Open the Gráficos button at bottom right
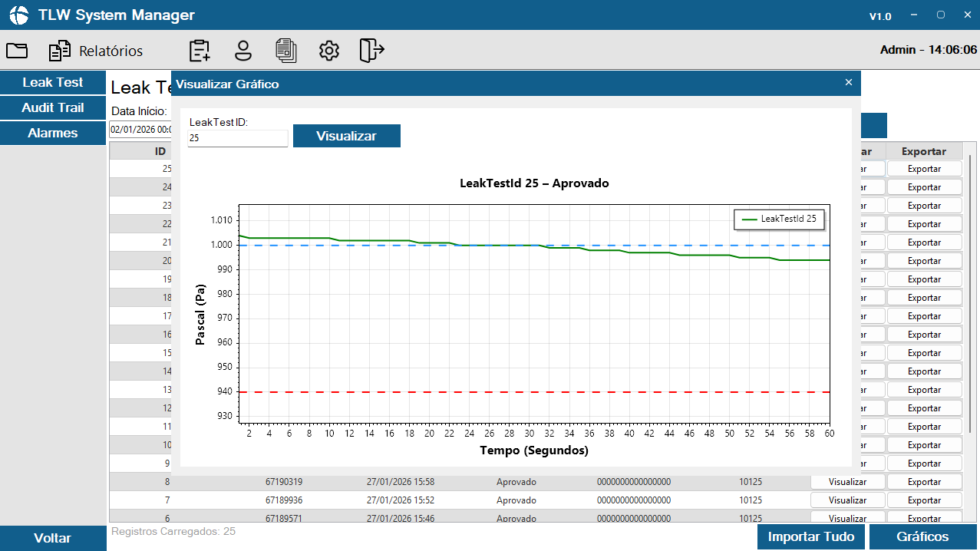980x551 pixels. tap(922, 537)
